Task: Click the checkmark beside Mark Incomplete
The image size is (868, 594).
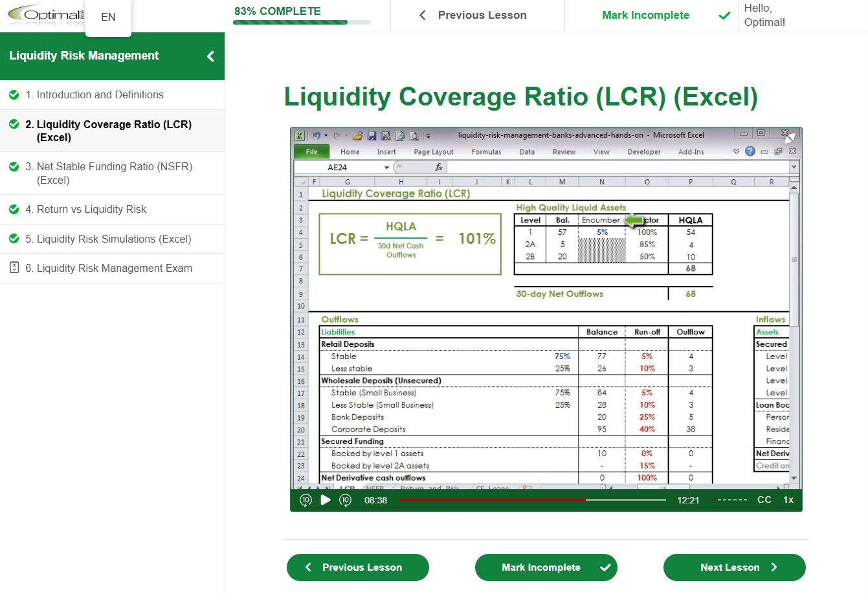Action: [724, 14]
